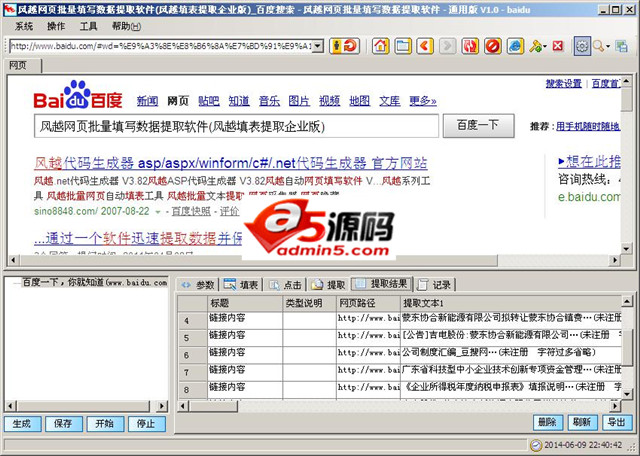Screen dimensions: 640x456
Task: Open the 知道 link on Baidu
Action: click(x=239, y=101)
